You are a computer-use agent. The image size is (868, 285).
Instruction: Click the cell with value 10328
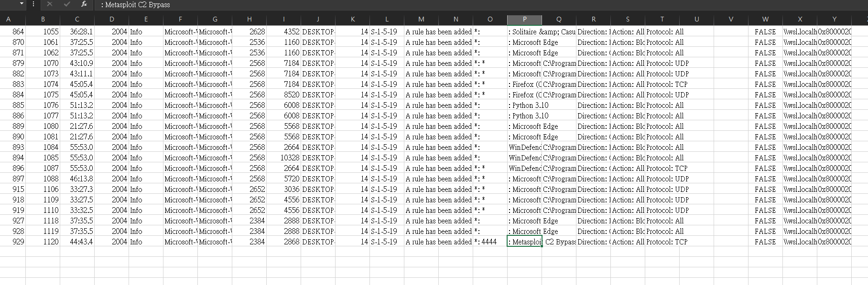[284, 158]
